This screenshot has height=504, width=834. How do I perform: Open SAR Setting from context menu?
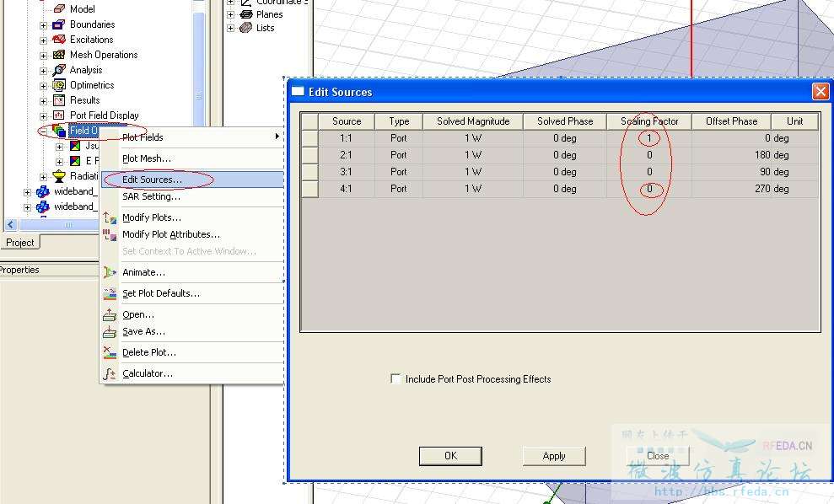(192, 196)
